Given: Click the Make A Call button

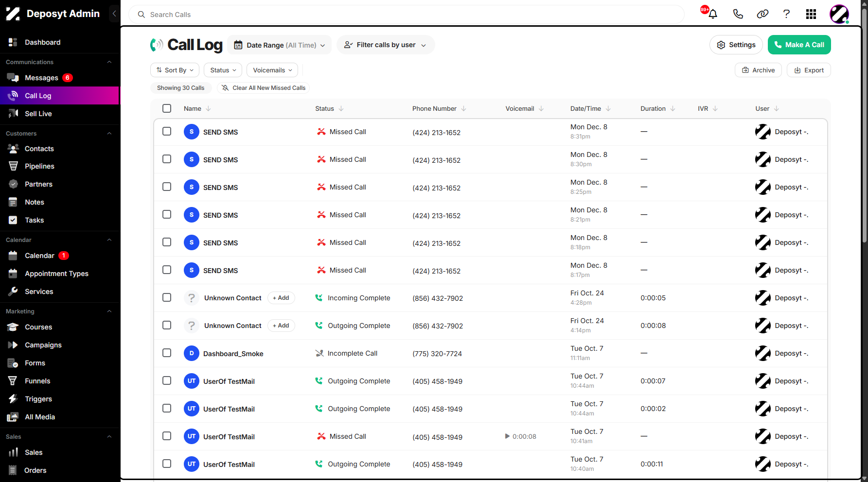Looking at the screenshot, I should [x=799, y=45].
